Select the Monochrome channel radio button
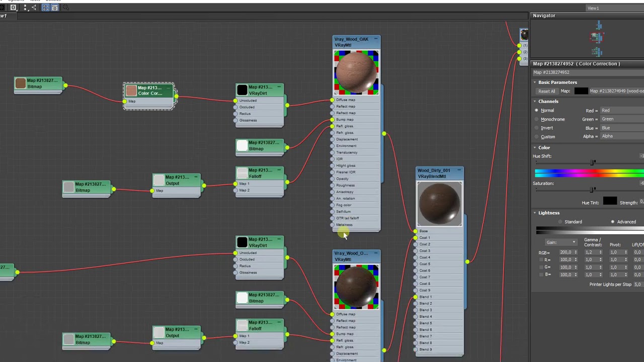 coord(536,119)
